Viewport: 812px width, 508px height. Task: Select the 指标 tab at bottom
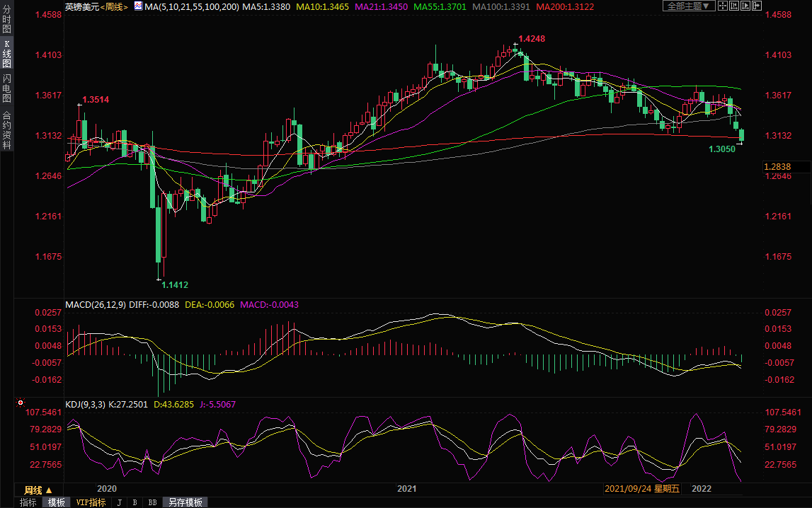click(x=28, y=502)
